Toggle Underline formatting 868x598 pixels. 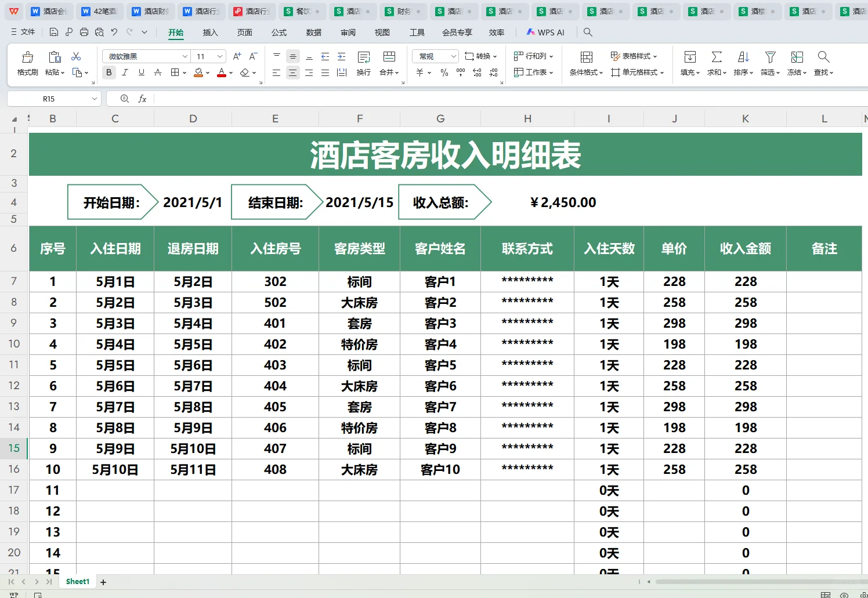[x=141, y=73]
